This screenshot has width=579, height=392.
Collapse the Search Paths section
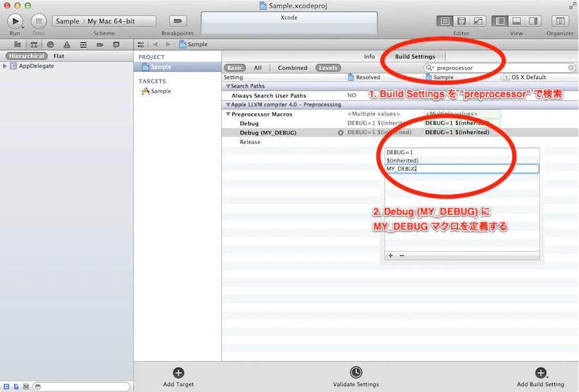point(228,86)
